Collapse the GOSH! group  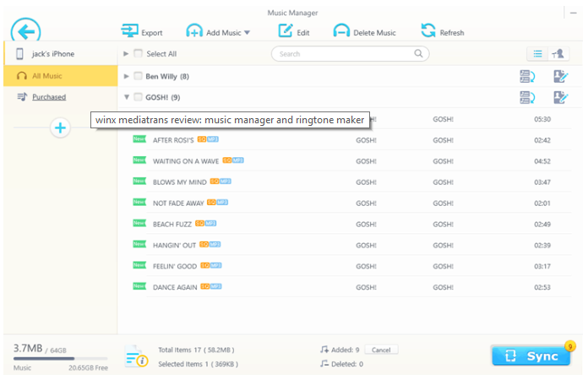point(127,97)
